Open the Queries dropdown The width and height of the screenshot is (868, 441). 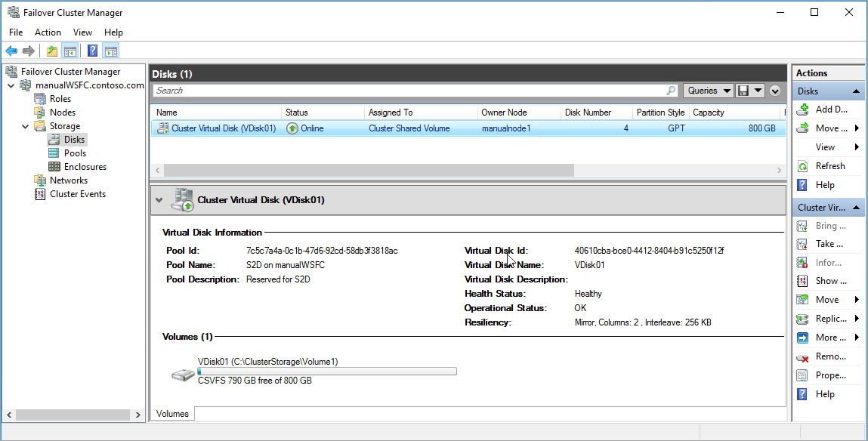[x=707, y=90]
